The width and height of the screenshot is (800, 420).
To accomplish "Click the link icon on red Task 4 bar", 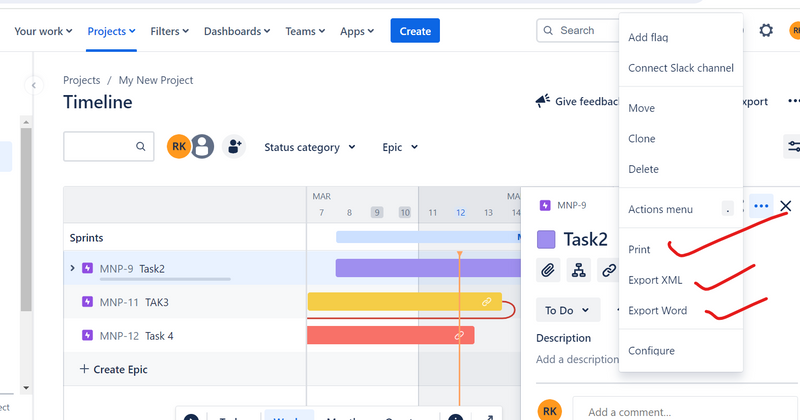I will point(459,335).
